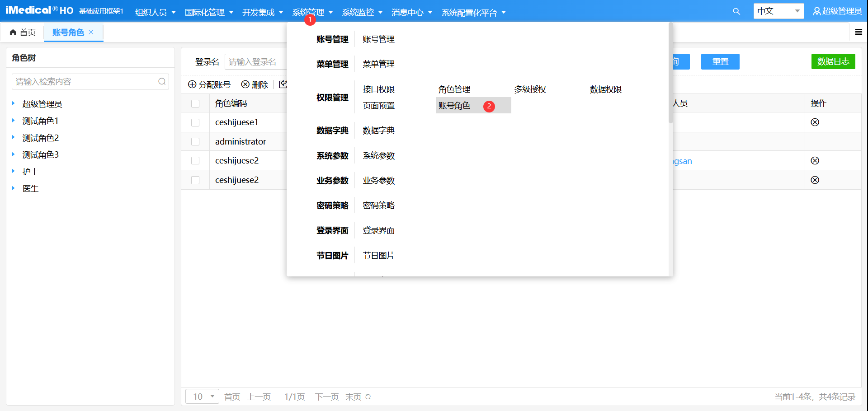This screenshot has height=411, width=868.
Task: Click the remove icon for ceshijuese1 row
Action: click(x=815, y=122)
